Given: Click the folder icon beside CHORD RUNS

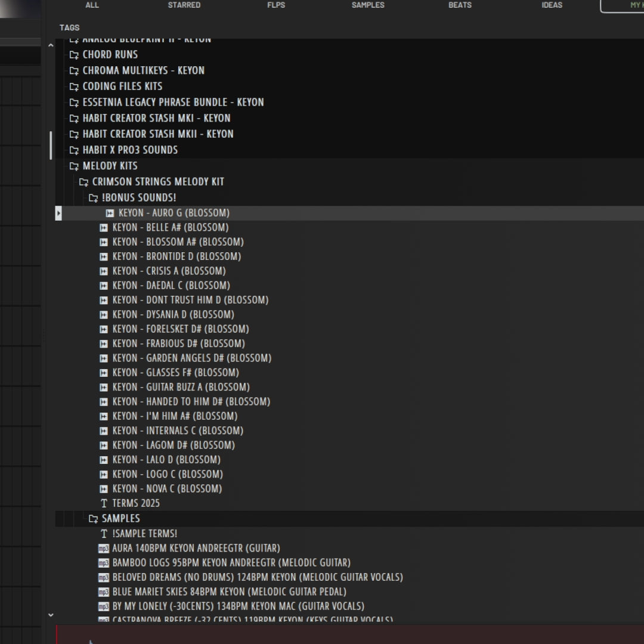Looking at the screenshot, I should coord(74,54).
